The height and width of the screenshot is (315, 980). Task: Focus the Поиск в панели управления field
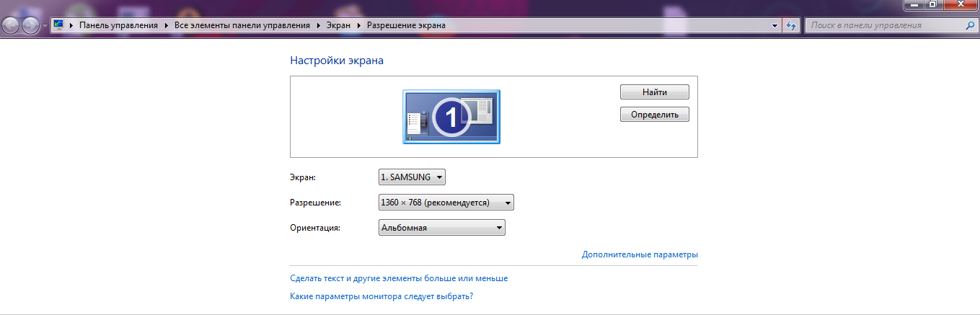tap(883, 25)
